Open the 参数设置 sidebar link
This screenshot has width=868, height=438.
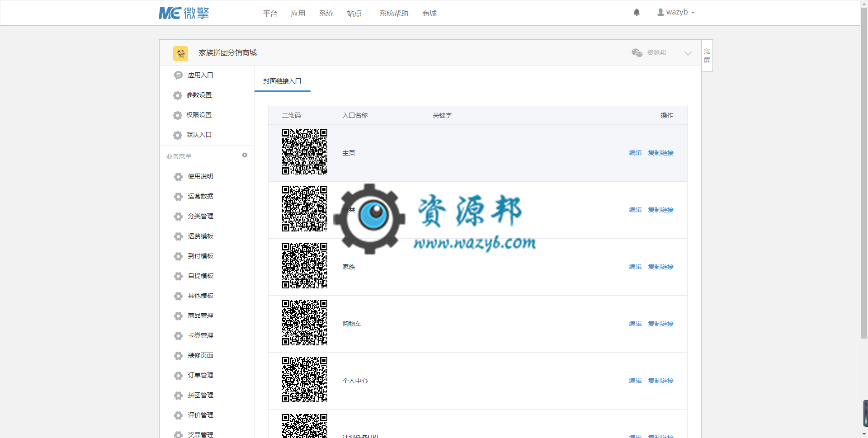click(199, 95)
